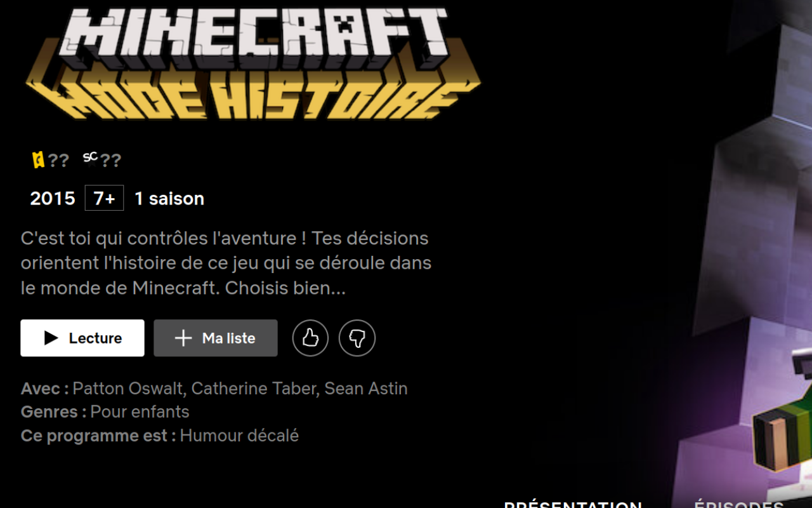The height and width of the screenshot is (508, 812).
Task: Click the thumbs up rating icon
Action: tap(310, 338)
